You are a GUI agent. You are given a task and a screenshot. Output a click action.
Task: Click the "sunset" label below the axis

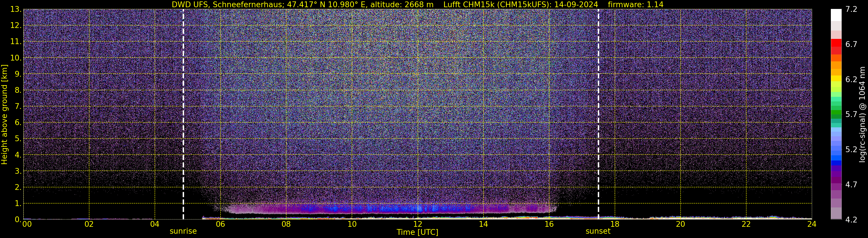(598, 231)
